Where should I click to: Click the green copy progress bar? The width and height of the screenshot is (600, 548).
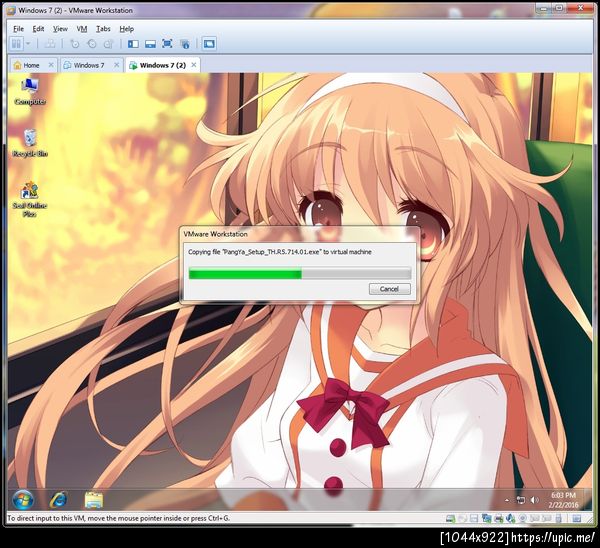pos(300,274)
